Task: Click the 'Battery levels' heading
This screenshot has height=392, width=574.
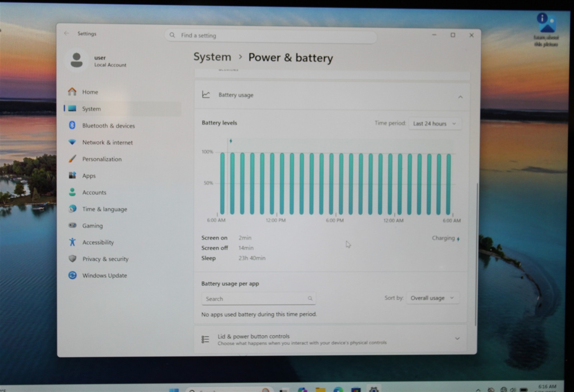Action: coord(219,123)
